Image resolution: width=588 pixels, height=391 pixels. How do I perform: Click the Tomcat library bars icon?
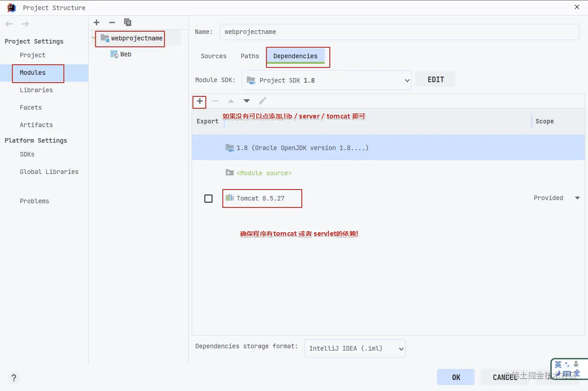[230, 198]
